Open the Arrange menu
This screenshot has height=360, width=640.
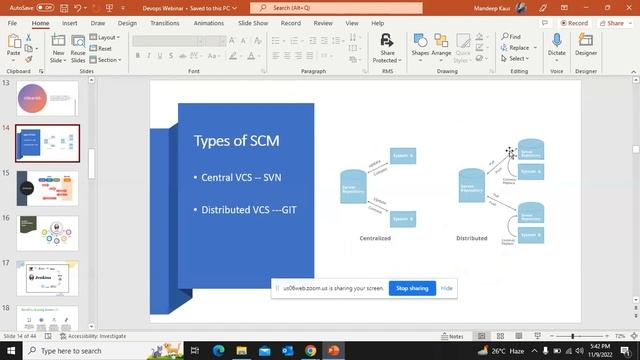(x=441, y=48)
